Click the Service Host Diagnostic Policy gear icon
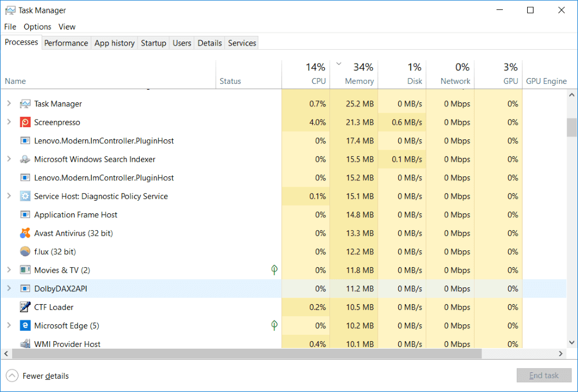Image resolution: width=578 pixels, height=392 pixels. coord(25,196)
